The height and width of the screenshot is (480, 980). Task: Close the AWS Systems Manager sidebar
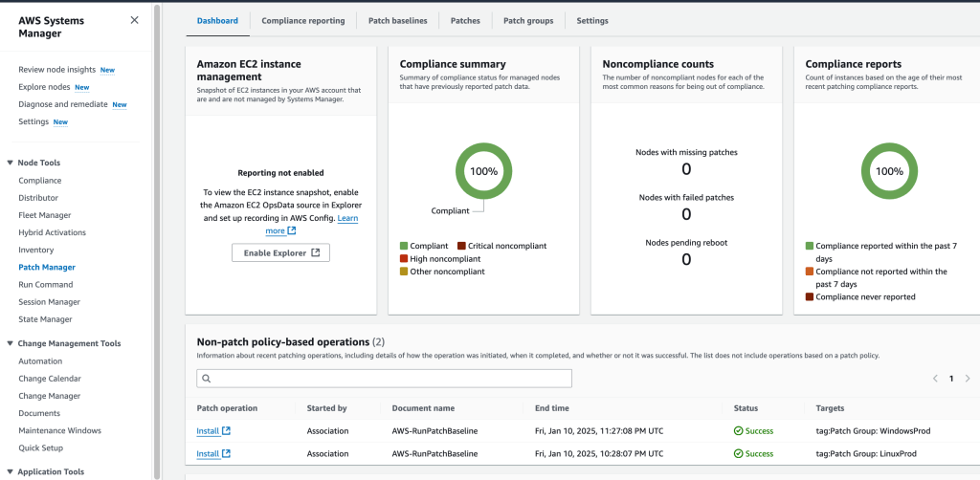[x=133, y=20]
